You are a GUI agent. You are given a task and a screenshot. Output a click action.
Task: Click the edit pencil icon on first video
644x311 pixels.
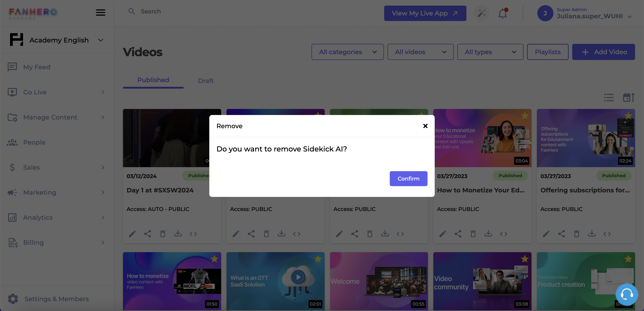[132, 234]
